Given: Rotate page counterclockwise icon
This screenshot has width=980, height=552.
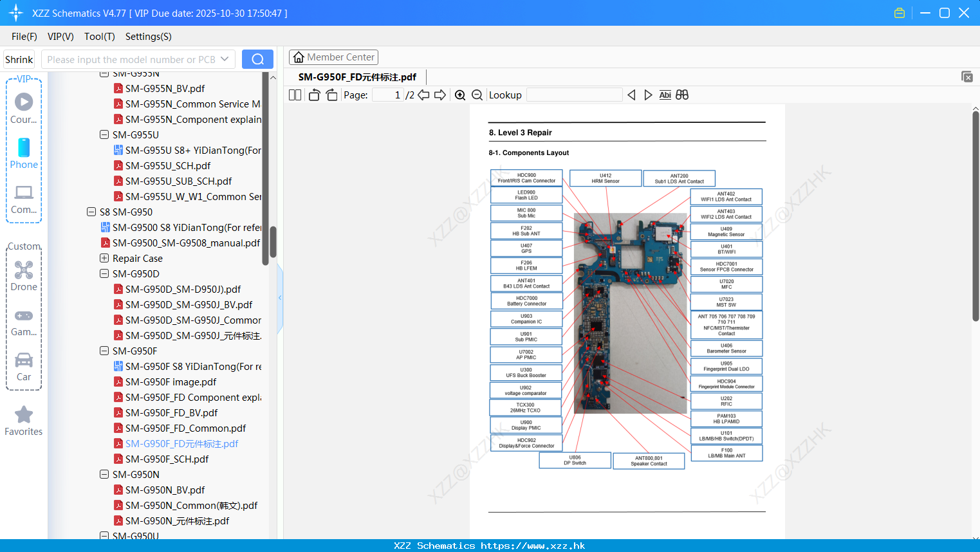Looking at the screenshot, I should tap(314, 95).
